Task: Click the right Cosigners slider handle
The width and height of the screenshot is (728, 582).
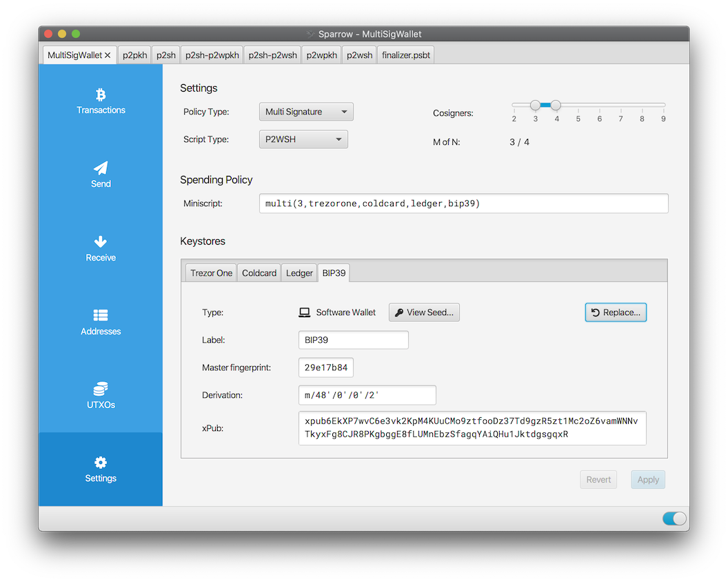Action: (x=556, y=105)
